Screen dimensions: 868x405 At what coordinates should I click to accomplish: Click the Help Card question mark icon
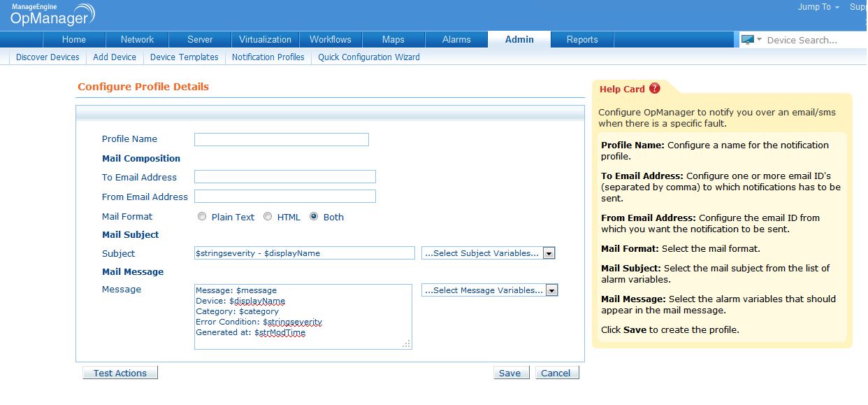point(655,88)
